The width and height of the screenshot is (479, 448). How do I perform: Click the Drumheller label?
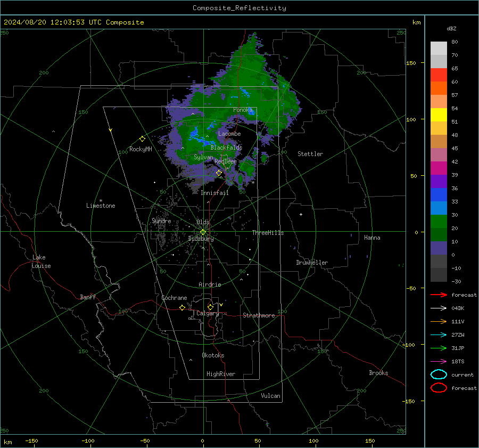(312, 263)
